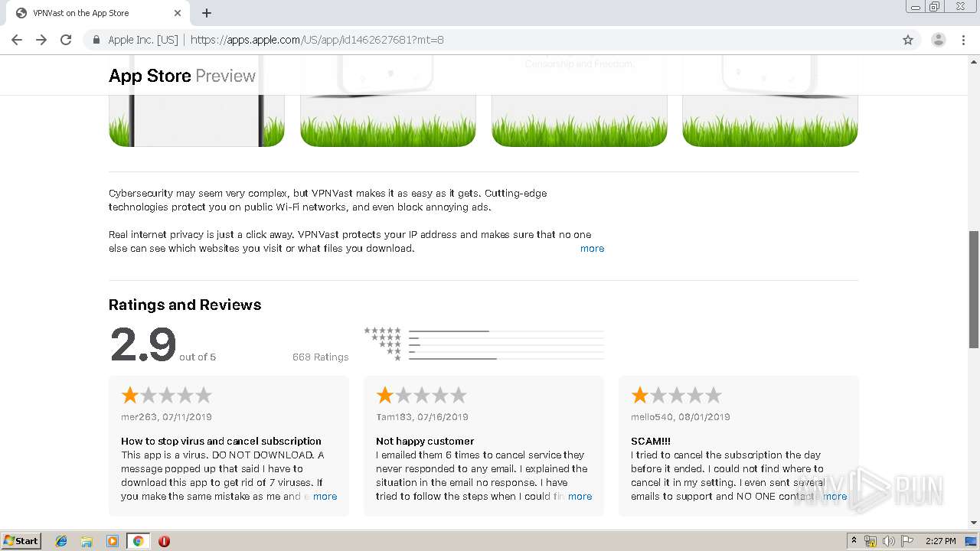
Task: Click the star rating on mer263's review
Action: coord(166,395)
